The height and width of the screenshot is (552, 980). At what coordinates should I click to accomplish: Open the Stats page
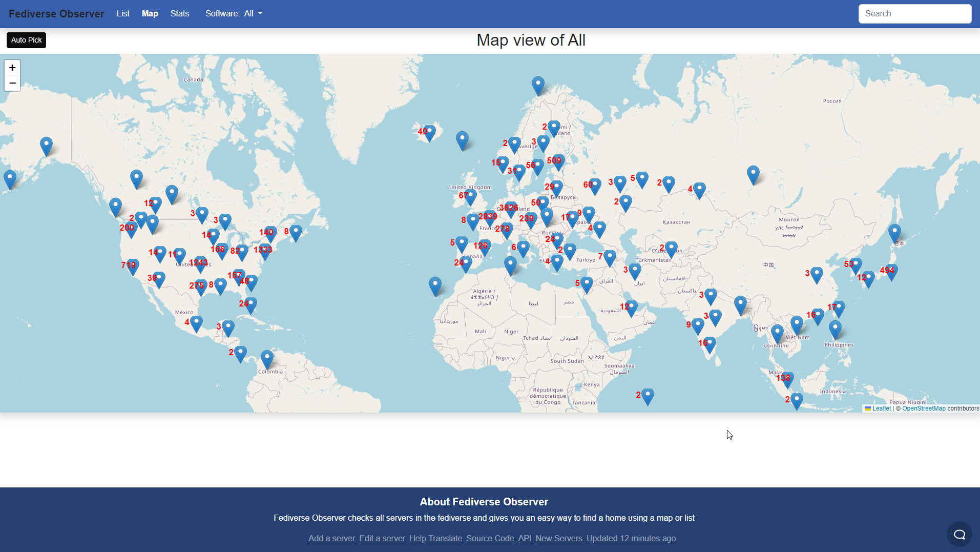(179, 14)
